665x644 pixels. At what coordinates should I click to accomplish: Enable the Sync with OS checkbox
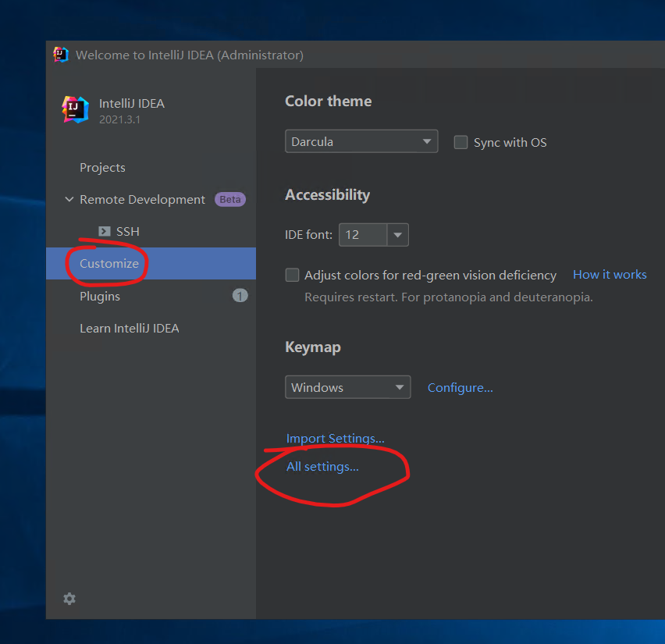461,142
